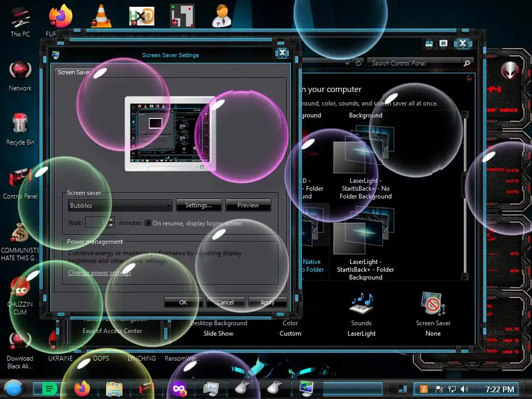Open the HxD hex editor desktop icon
Image resolution: width=532 pixels, height=399 pixels.
[142, 16]
